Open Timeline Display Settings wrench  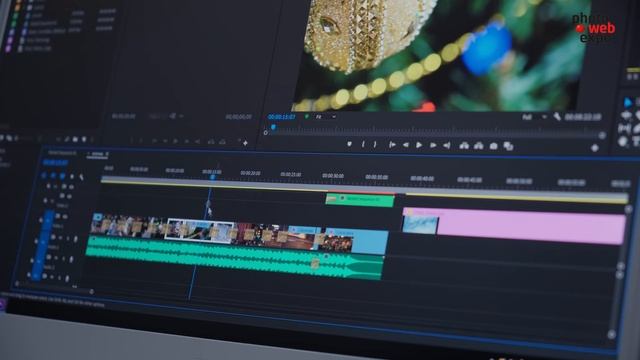coord(81,177)
